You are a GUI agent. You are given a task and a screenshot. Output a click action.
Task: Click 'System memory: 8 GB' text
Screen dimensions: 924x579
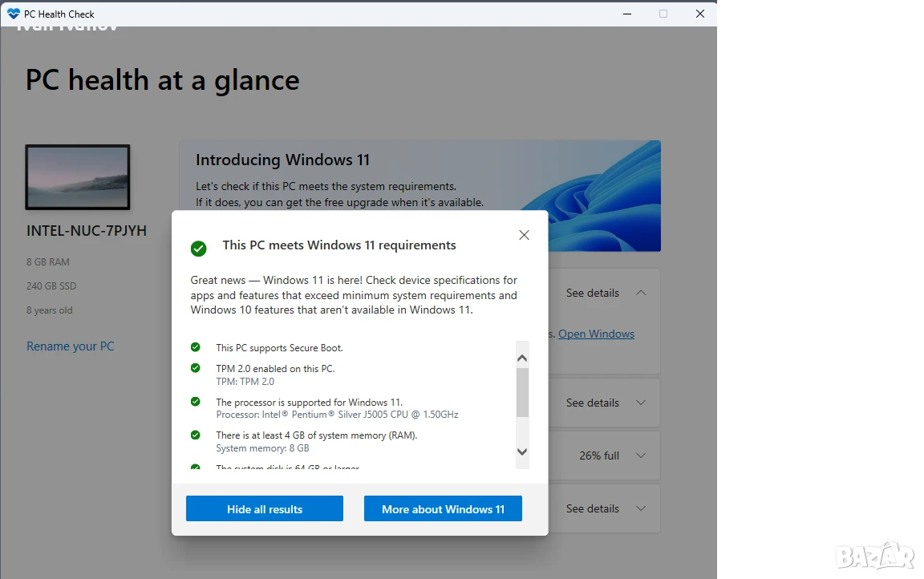tap(262, 448)
